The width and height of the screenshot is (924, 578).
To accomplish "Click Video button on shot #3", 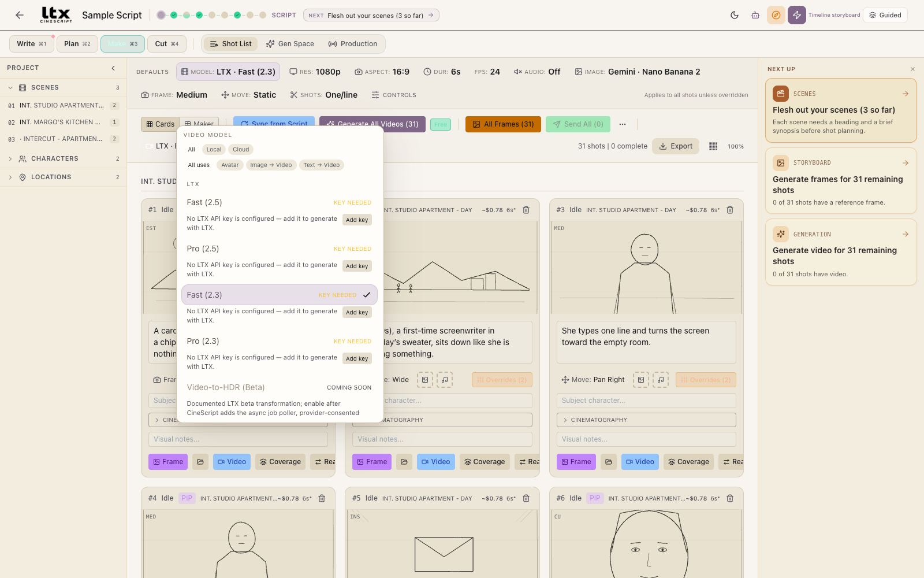I will tap(640, 462).
